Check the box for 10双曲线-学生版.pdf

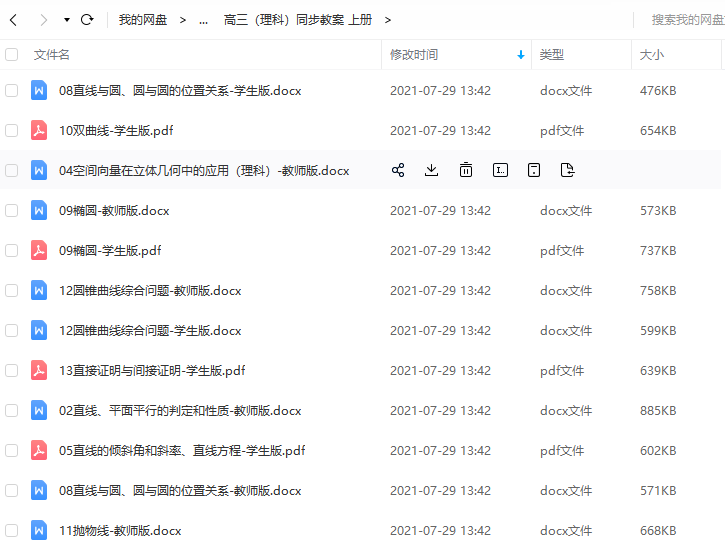pyautogui.click(x=12, y=130)
